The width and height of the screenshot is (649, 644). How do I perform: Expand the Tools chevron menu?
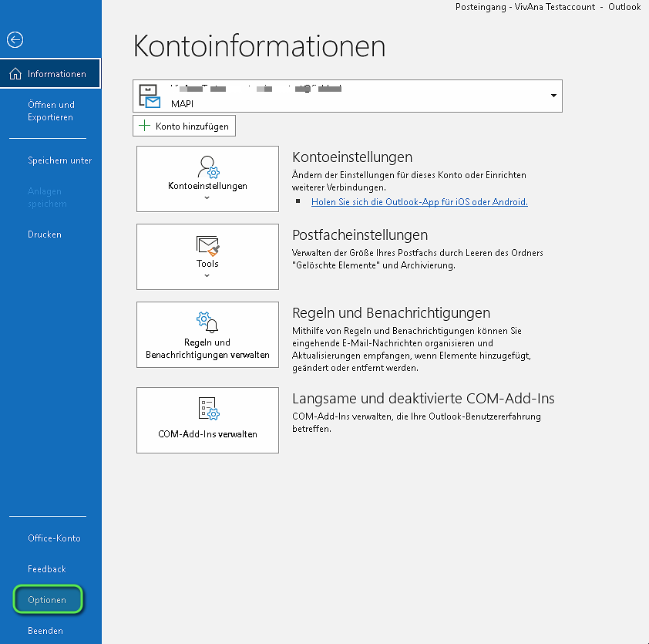click(x=207, y=275)
